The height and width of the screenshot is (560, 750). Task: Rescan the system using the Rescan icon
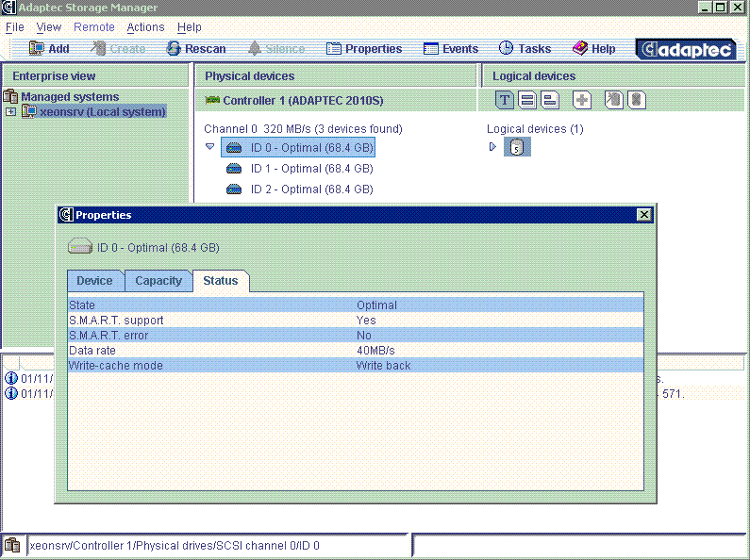tap(174, 48)
